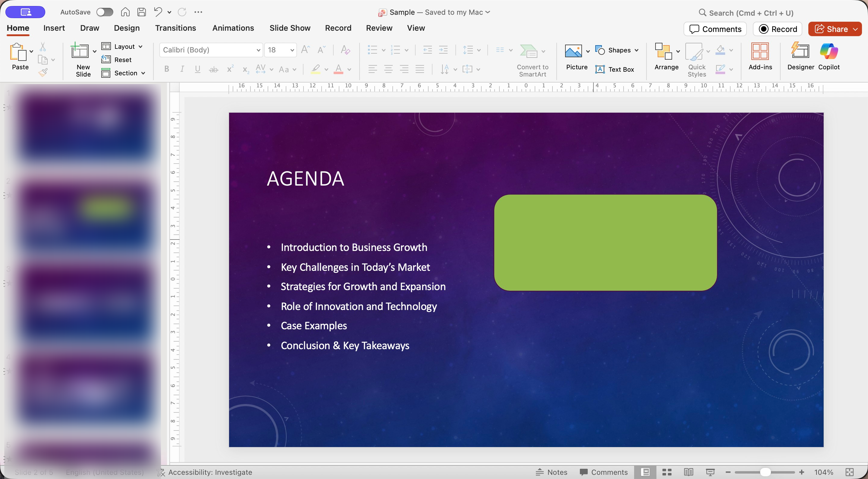Switch to Slide Sorter view icon
The height and width of the screenshot is (479, 868).
tap(667, 472)
